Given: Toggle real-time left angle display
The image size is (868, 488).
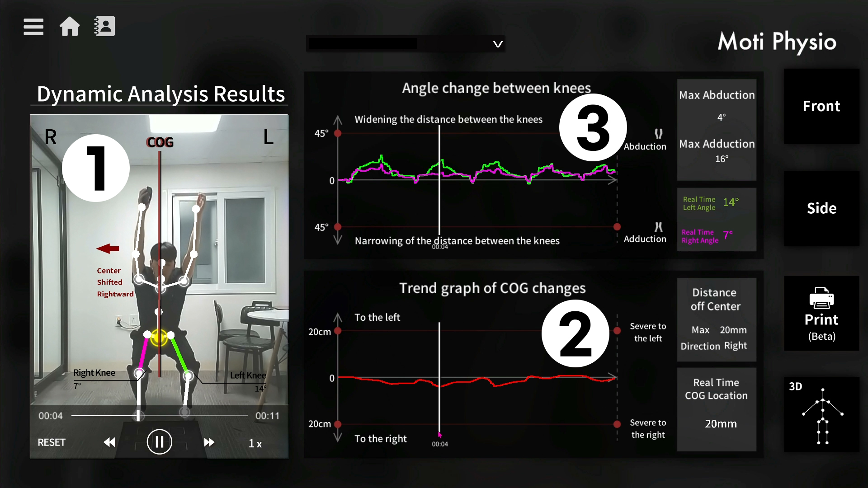Looking at the screenshot, I should (x=712, y=202).
